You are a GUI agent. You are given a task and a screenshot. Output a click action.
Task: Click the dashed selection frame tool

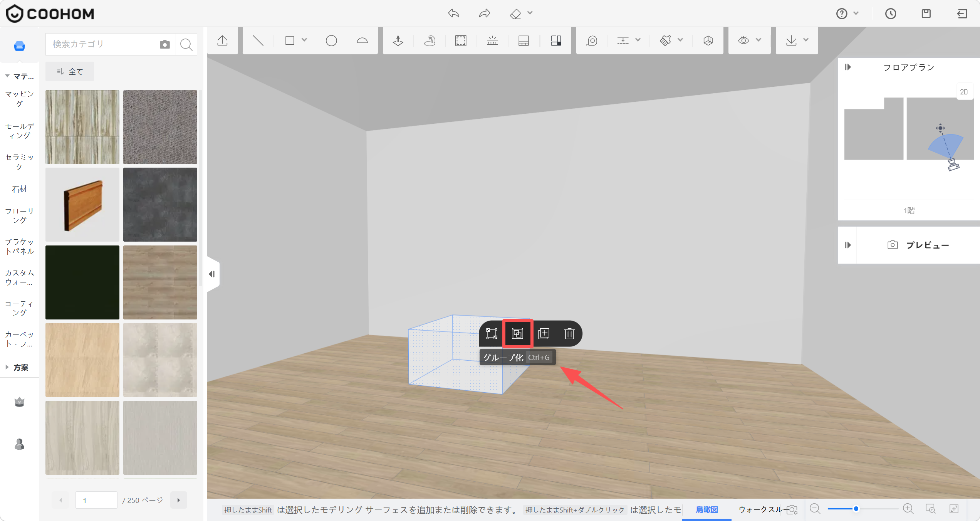(x=461, y=40)
